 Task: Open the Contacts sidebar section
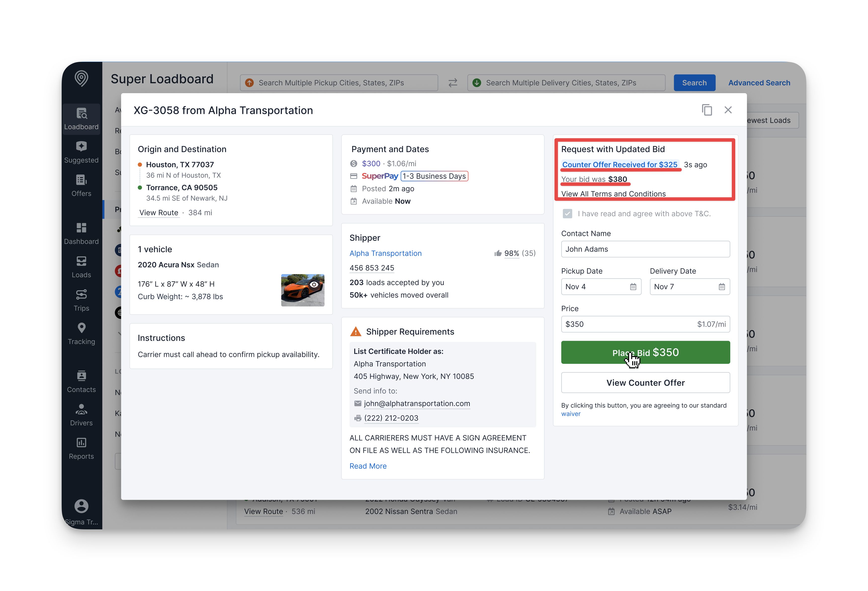[x=82, y=382]
